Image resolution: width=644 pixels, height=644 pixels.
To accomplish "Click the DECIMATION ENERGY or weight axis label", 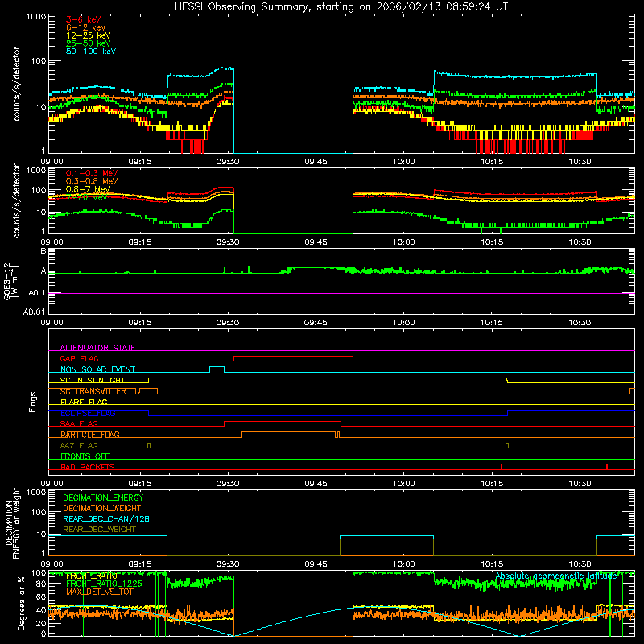I will pos(12,522).
